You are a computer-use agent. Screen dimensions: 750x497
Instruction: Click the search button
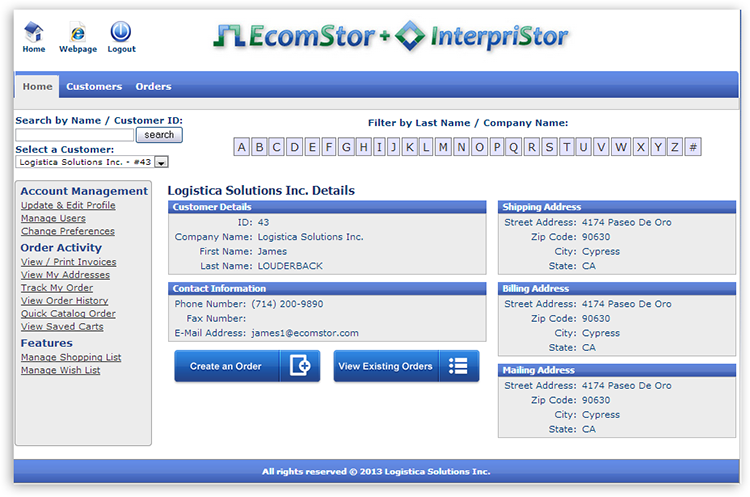159,135
